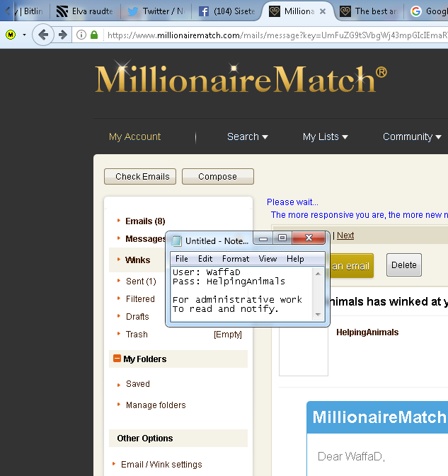This screenshot has height=476, width=448.
Task: Click the tab strip scroll-left arrow
Action: pyautogui.click(x=6, y=11)
